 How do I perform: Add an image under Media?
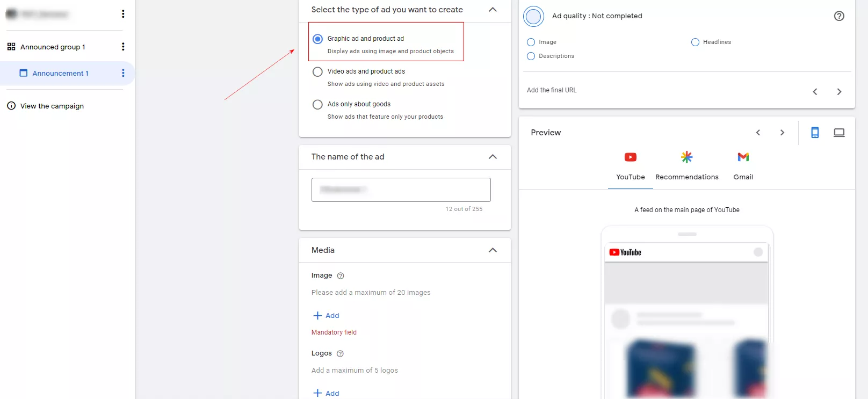326,316
